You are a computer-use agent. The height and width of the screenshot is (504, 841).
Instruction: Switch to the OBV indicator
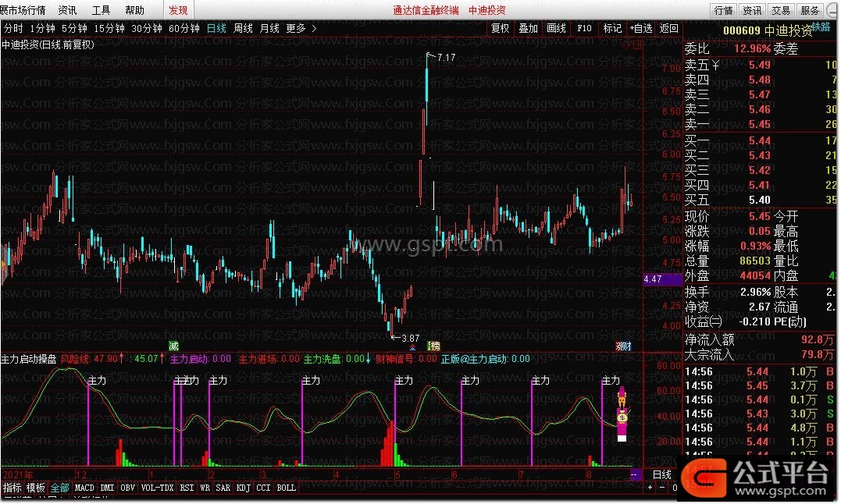click(127, 488)
